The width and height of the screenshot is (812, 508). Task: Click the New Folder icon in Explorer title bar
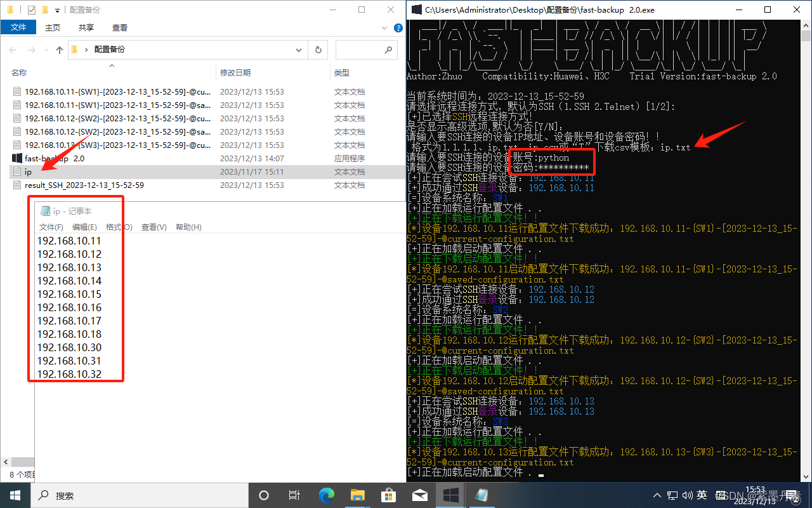coord(45,10)
